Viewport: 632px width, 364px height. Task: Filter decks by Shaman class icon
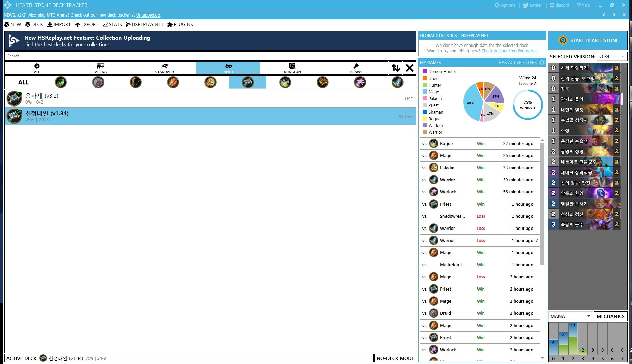323,82
